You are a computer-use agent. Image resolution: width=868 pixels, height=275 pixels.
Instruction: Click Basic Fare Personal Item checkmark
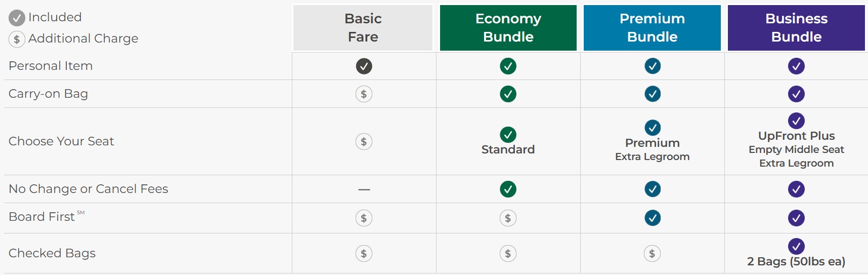364,66
